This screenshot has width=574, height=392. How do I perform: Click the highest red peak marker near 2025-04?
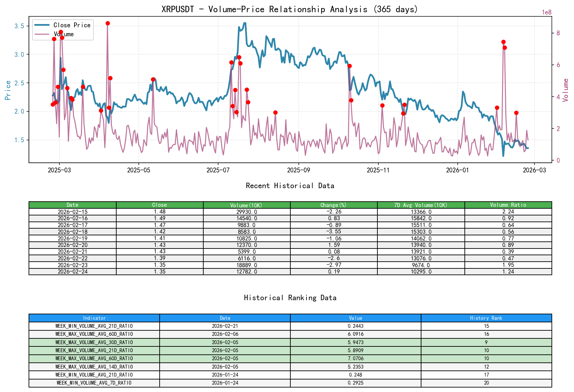point(108,23)
